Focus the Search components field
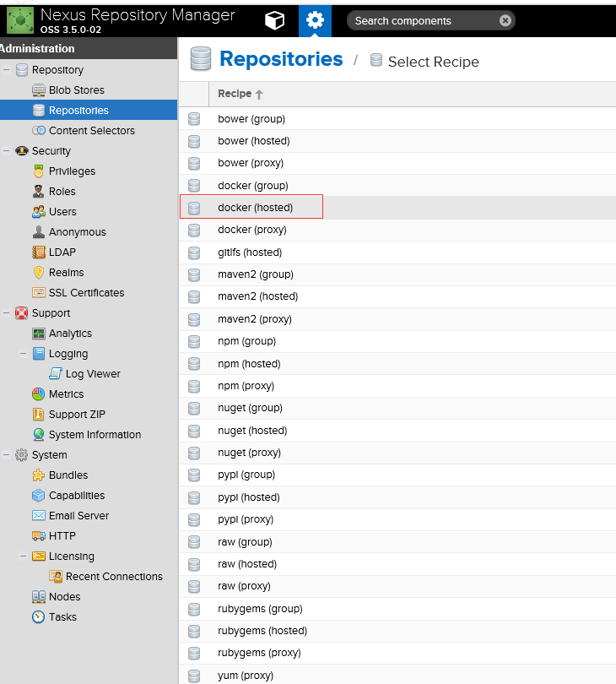The width and height of the screenshot is (616, 684). 422,21
